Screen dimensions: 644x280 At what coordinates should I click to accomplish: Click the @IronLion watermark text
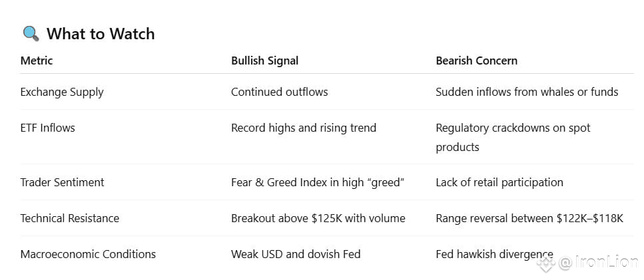pos(599,262)
